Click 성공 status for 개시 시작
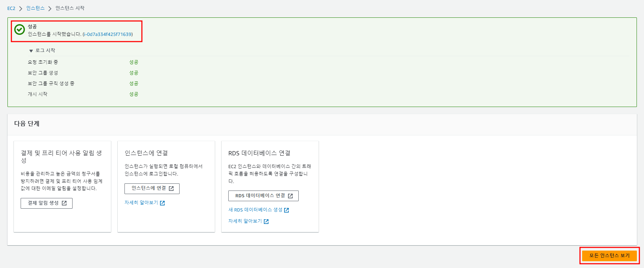Screen dimensions: 644x268 click(x=134, y=94)
